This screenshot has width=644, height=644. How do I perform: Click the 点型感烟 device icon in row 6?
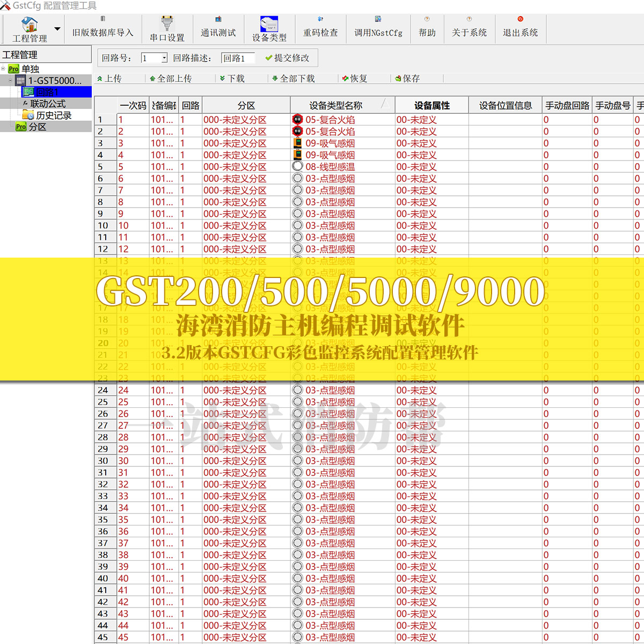298,178
